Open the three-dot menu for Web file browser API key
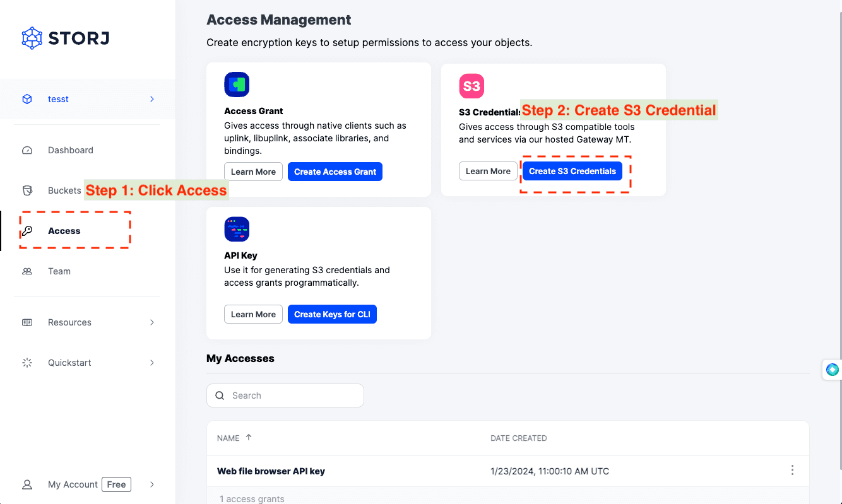Viewport: 842px width, 504px height. [x=792, y=470]
